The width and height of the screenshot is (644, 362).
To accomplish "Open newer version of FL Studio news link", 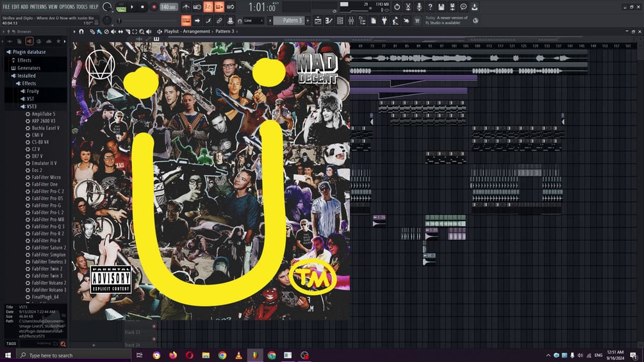I will click(x=447, y=21).
